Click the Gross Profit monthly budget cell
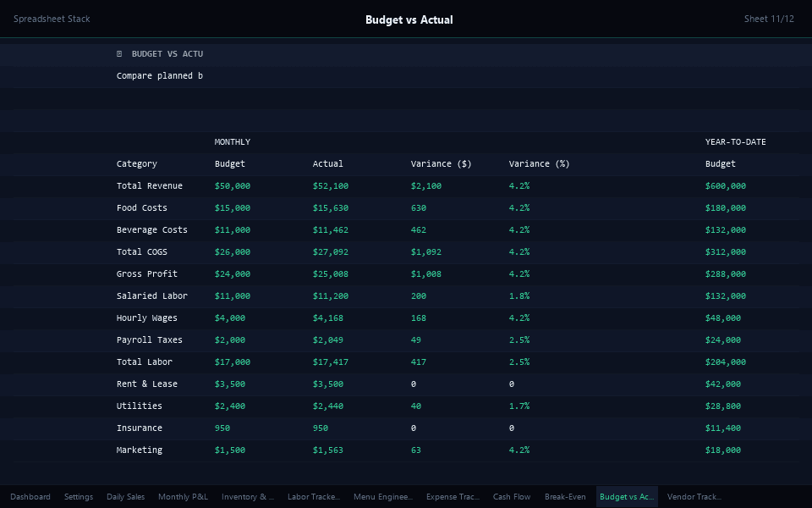This screenshot has height=508, width=812. [233, 274]
